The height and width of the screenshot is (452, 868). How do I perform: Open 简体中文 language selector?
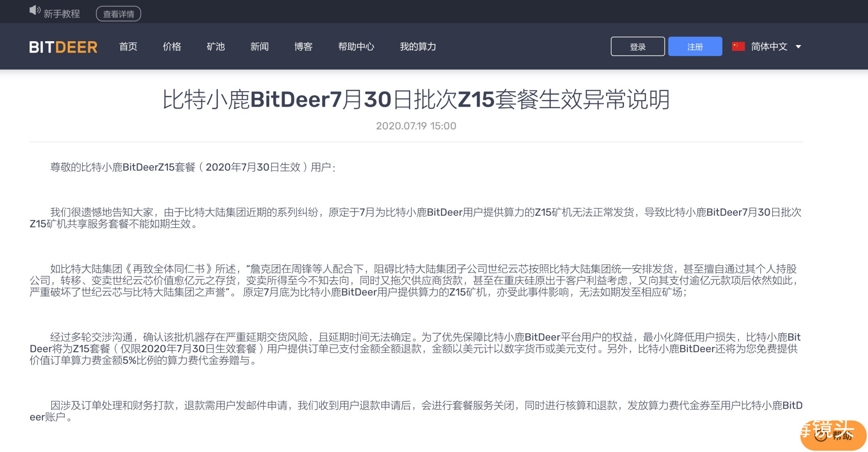pyautogui.click(x=766, y=46)
